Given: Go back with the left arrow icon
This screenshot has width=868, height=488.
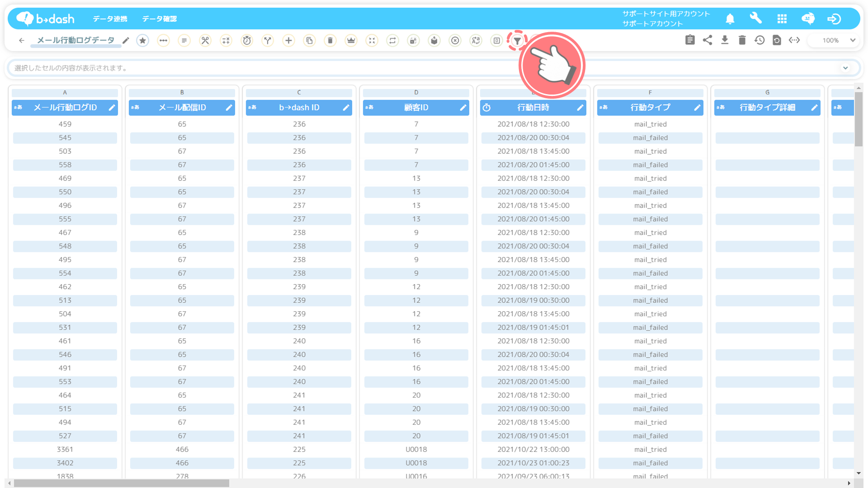Looking at the screenshot, I should click(x=22, y=41).
